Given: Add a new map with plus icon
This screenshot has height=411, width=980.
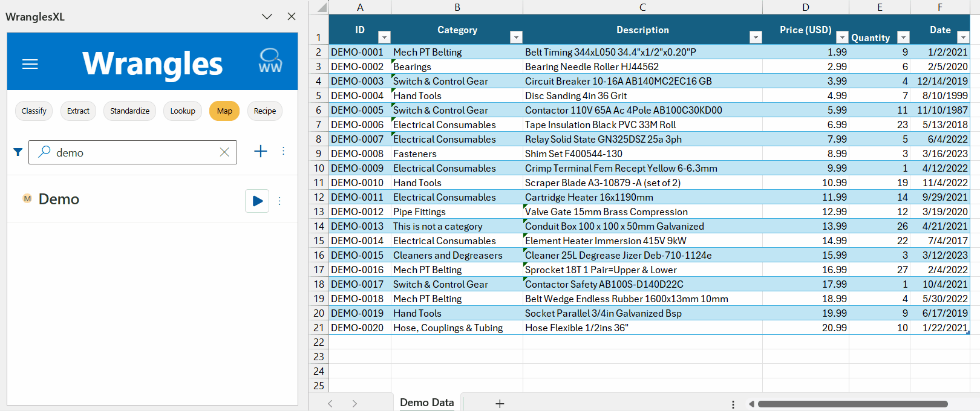Looking at the screenshot, I should coord(260,151).
